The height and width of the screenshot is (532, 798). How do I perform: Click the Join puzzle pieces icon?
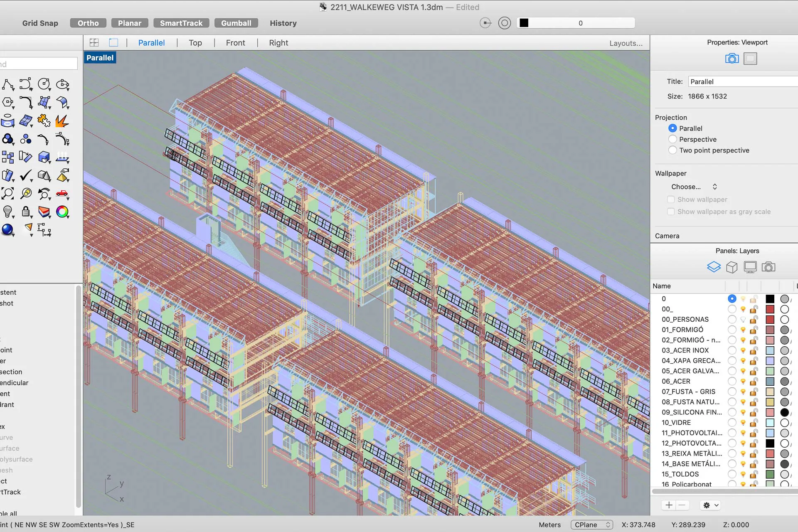click(x=44, y=121)
